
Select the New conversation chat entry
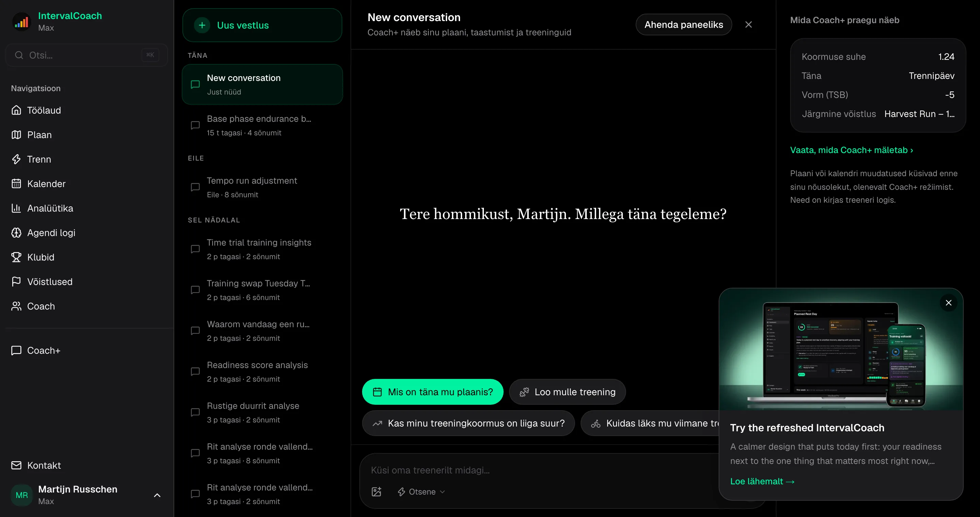click(x=262, y=84)
